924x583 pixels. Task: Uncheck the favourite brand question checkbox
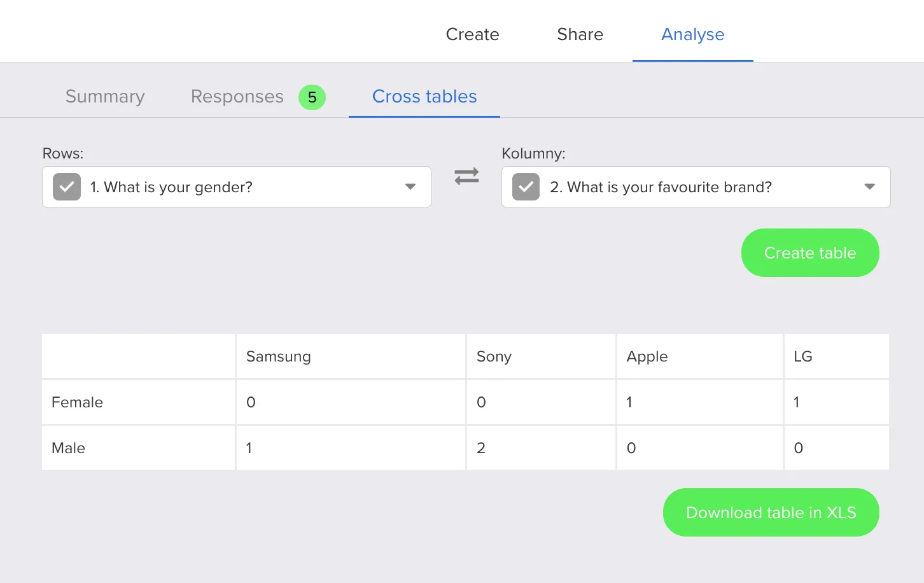point(525,186)
